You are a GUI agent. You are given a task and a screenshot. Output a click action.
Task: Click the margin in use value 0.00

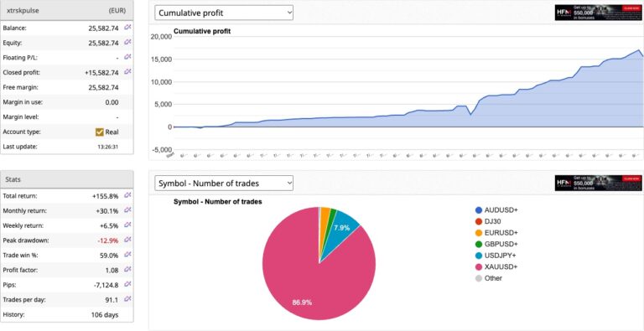tap(112, 102)
